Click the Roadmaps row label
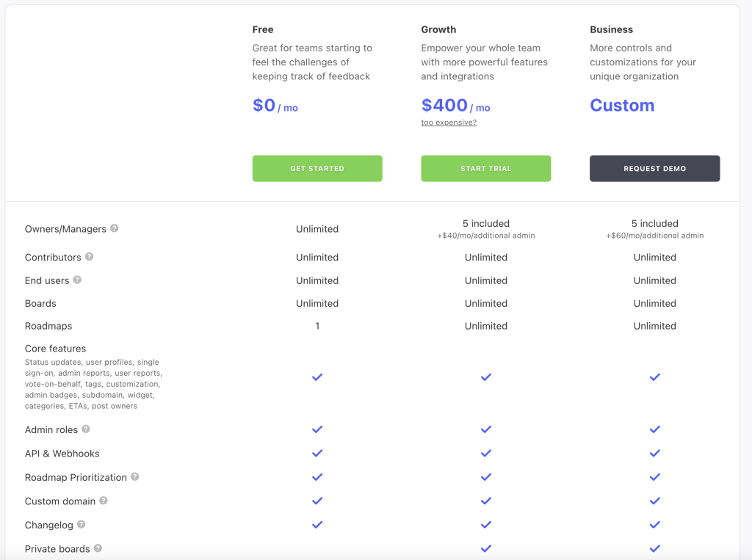This screenshot has width=752, height=560. point(48,326)
